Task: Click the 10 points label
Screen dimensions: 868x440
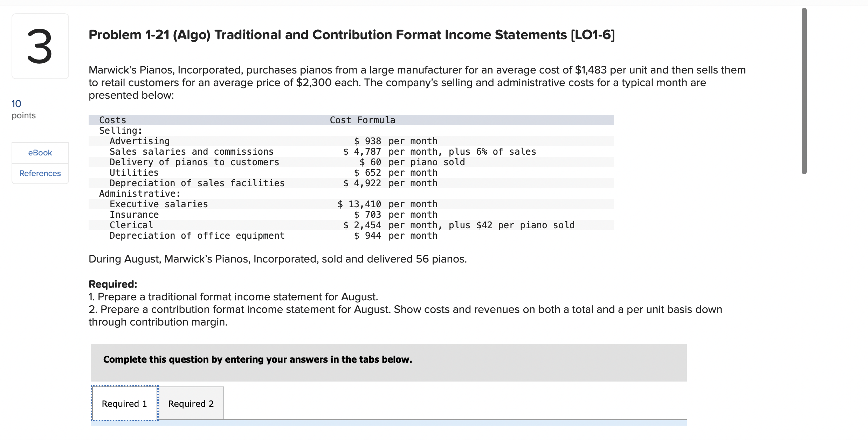Action: (23, 109)
